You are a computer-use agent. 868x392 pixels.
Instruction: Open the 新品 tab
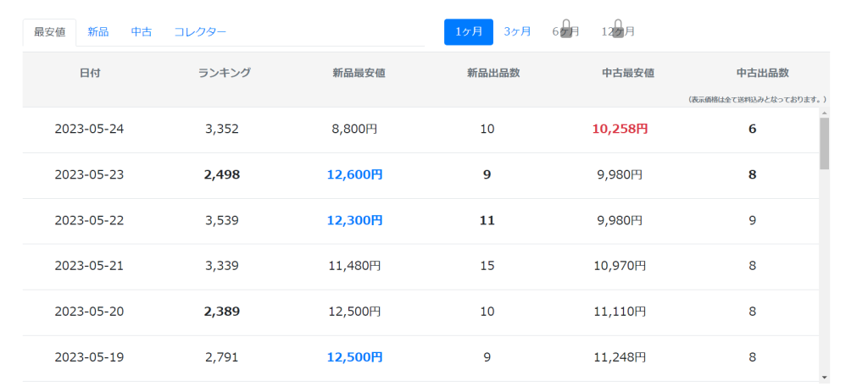(x=98, y=32)
